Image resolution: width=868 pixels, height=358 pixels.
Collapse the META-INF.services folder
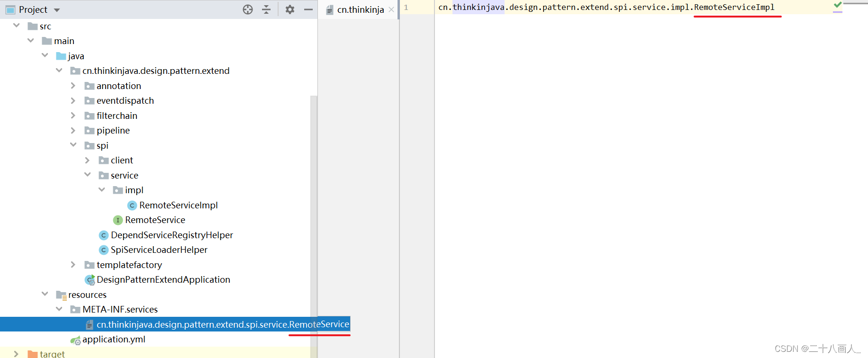pyautogui.click(x=59, y=309)
